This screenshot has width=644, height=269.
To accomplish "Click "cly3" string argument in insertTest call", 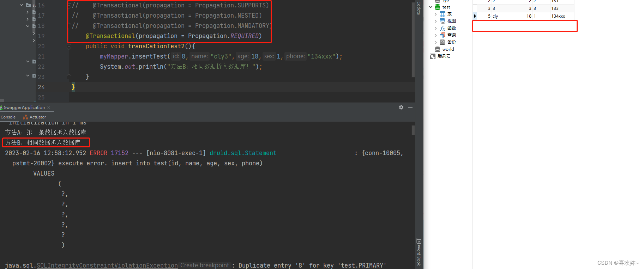I will (x=221, y=56).
